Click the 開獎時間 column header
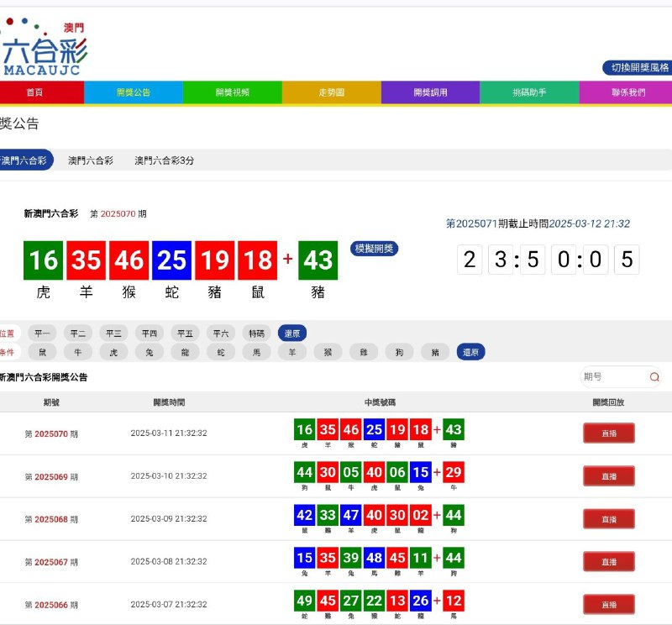The width and height of the screenshot is (672, 625). click(x=169, y=402)
